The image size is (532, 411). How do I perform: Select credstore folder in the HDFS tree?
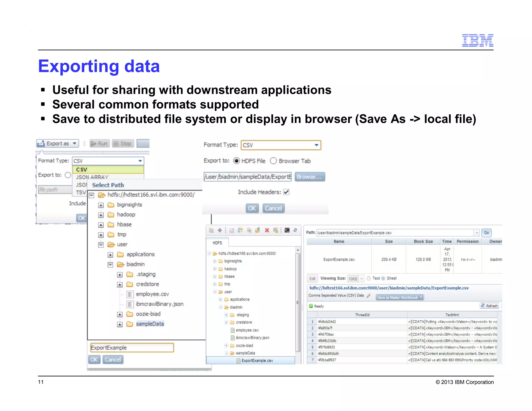244,322
